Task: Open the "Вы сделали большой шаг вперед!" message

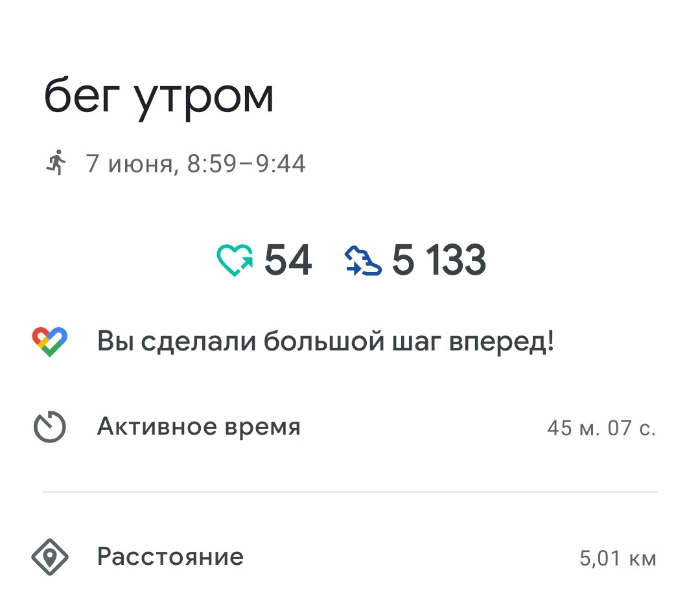Action: [x=326, y=342]
